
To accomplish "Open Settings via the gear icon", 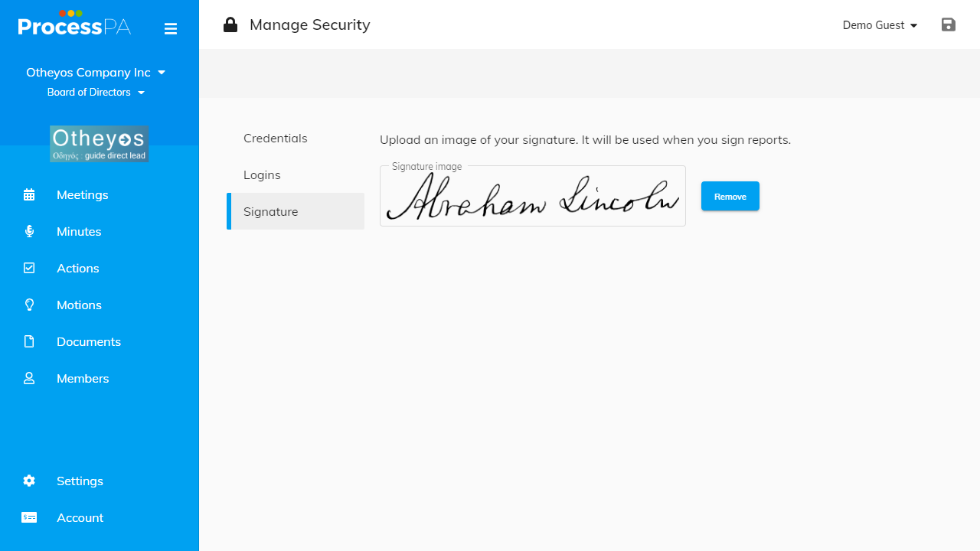I will (29, 481).
